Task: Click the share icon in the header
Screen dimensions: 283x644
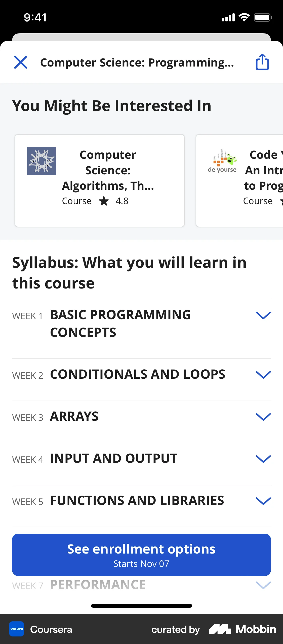Action: point(262,62)
